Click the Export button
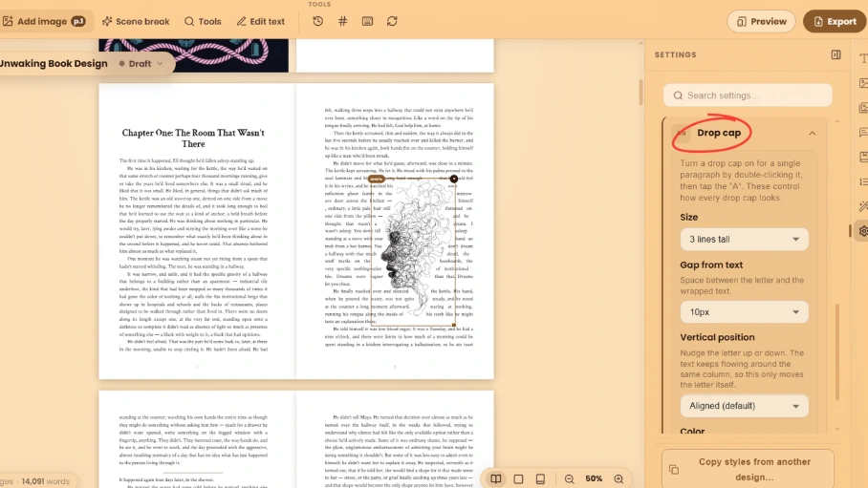The height and width of the screenshot is (488, 868). 835,22
